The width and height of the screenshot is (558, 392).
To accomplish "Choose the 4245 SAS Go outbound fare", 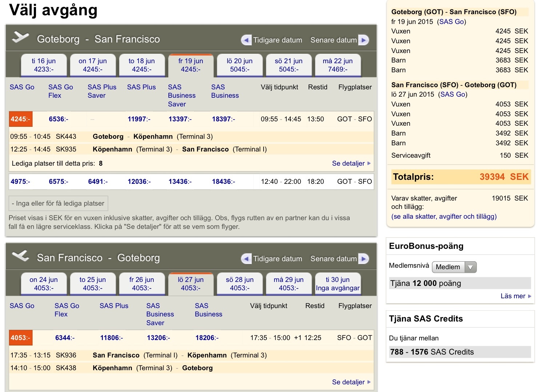I will pos(21,119).
